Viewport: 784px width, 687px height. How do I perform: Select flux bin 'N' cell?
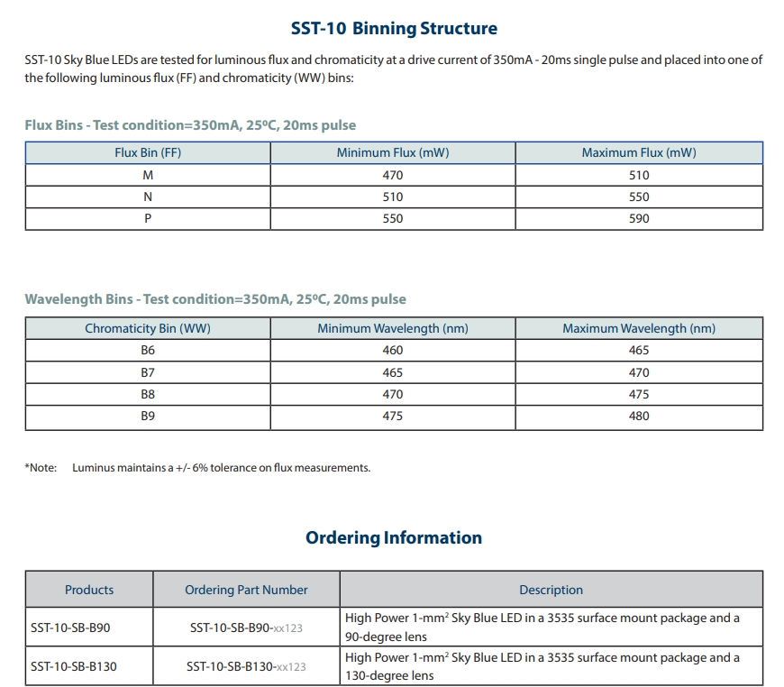(148, 197)
